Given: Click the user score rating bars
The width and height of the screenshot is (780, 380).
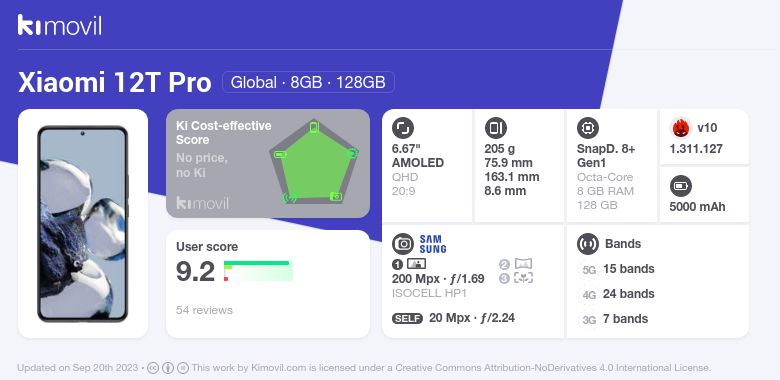Looking at the screenshot, I should [x=258, y=271].
